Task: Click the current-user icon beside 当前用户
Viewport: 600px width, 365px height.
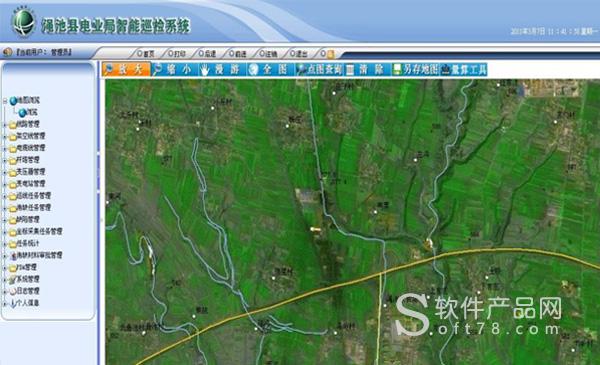Action: [x=8, y=52]
